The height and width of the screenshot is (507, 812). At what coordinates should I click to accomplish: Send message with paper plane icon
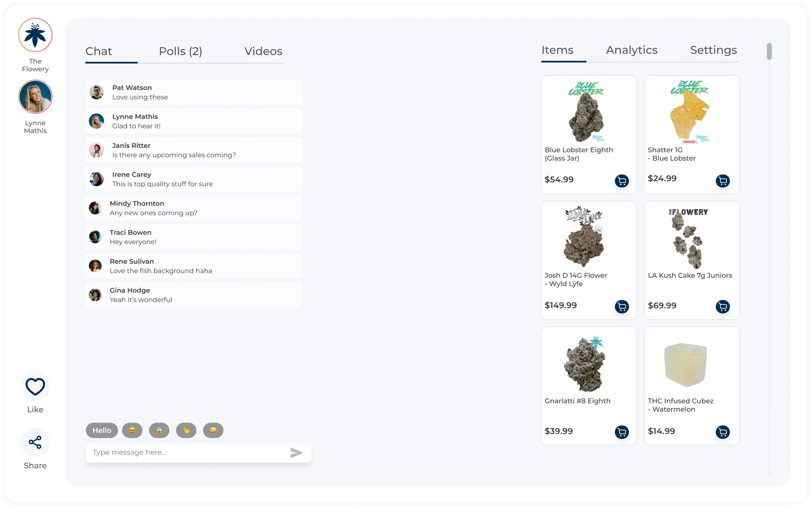click(296, 453)
